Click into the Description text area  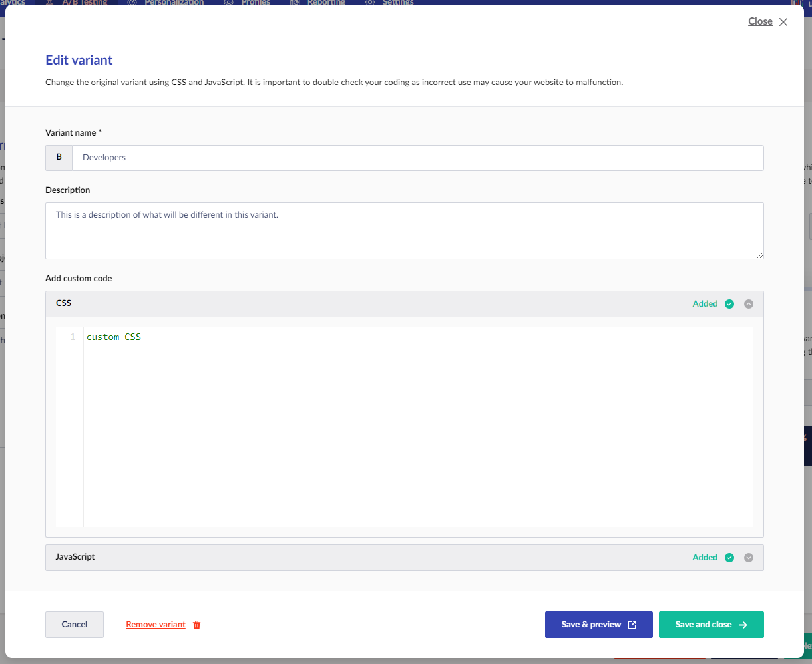[x=404, y=230]
